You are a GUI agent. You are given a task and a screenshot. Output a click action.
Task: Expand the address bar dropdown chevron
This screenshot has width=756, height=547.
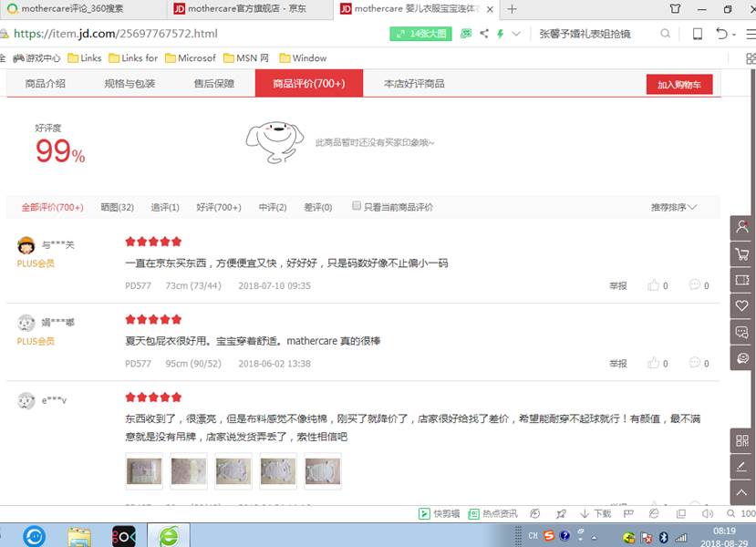(517, 34)
